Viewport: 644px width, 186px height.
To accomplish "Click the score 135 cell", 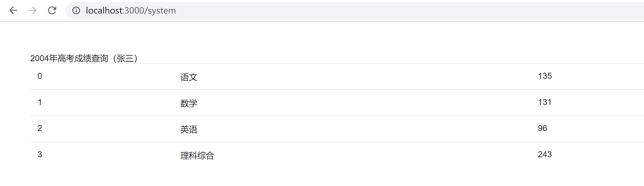I will [x=545, y=76].
